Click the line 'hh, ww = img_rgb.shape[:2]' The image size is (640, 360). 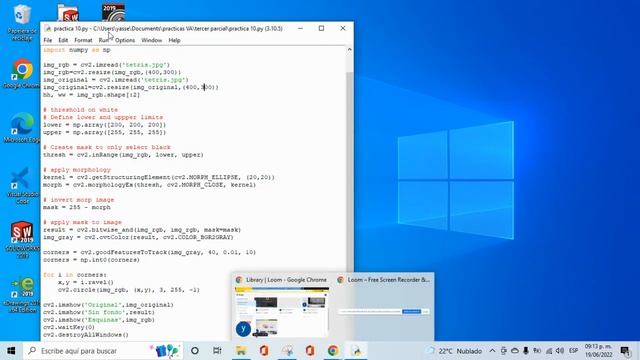pos(91,95)
